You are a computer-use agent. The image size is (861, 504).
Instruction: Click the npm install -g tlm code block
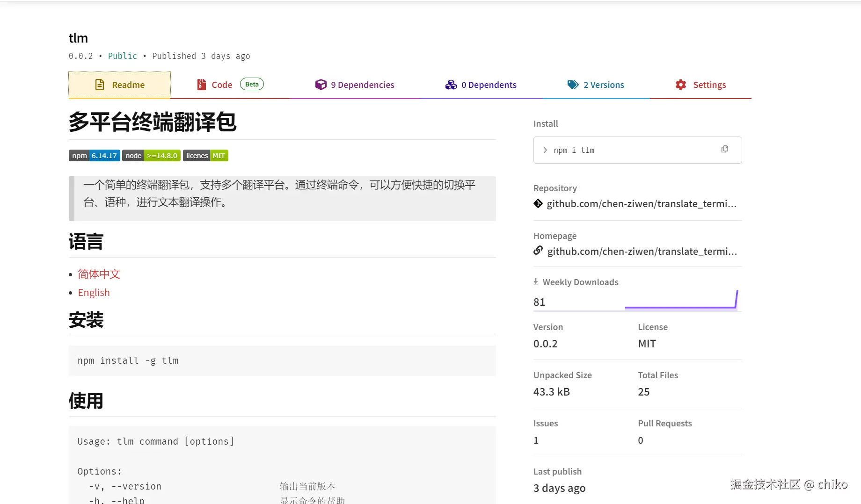coord(282,360)
